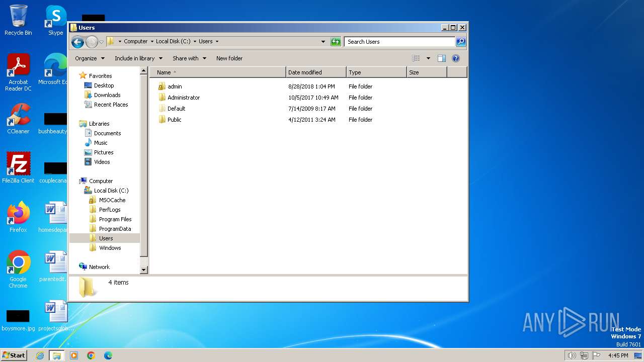
Task: Open Include in library menu
Action: (x=138, y=58)
